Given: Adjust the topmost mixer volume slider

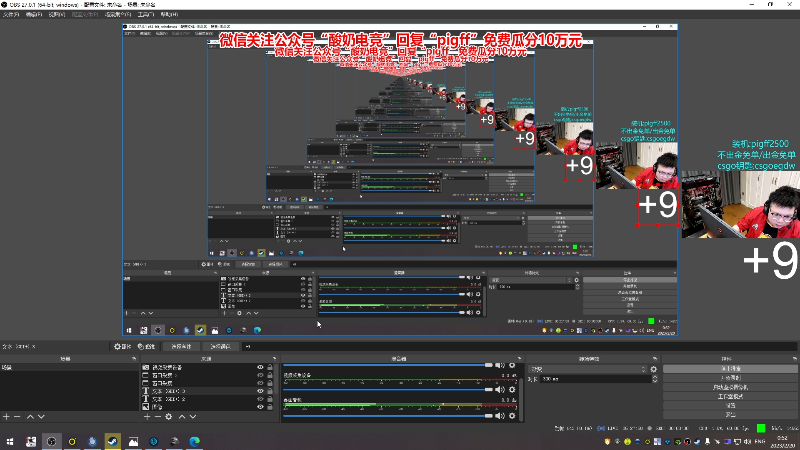Looking at the screenshot, I should tap(388, 365).
